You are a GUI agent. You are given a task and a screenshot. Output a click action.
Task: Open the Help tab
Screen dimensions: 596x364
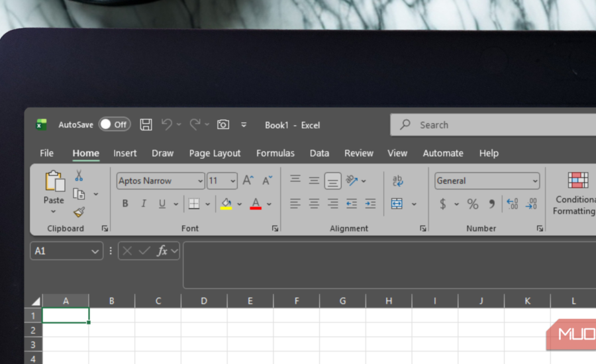(x=489, y=153)
